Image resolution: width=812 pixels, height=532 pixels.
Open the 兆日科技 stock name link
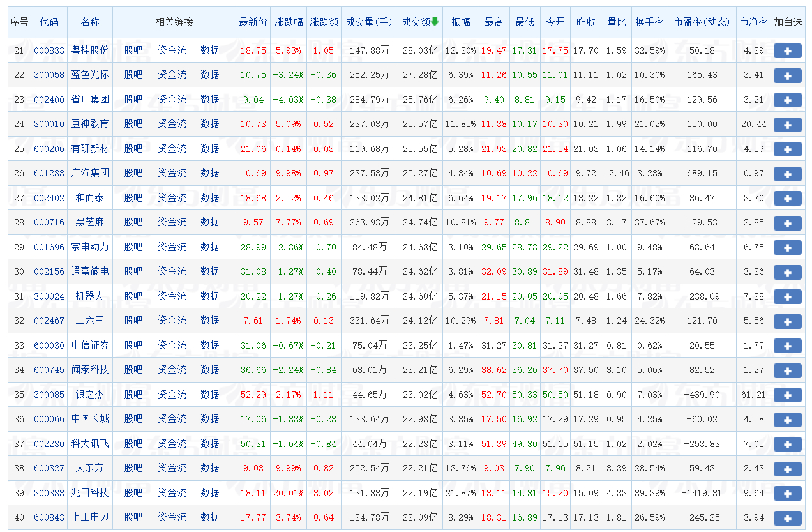[x=90, y=493]
